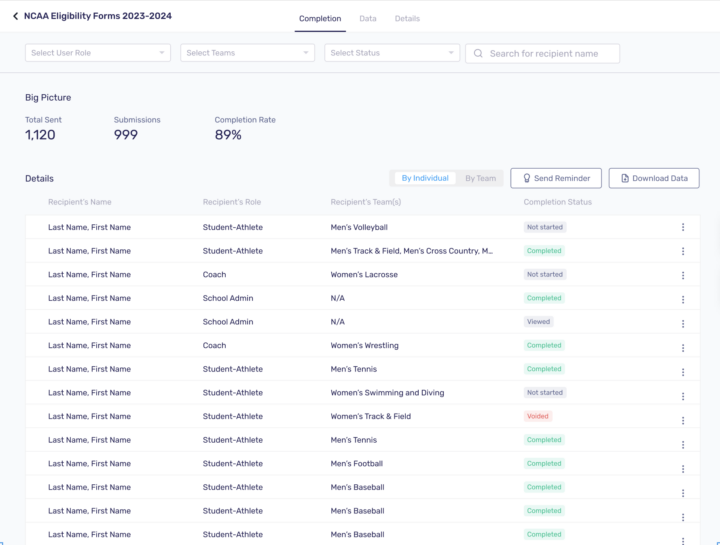Expand the Select User Role dropdown
The width and height of the screenshot is (720, 545).
pyautogui.click(x=98, y=53)
